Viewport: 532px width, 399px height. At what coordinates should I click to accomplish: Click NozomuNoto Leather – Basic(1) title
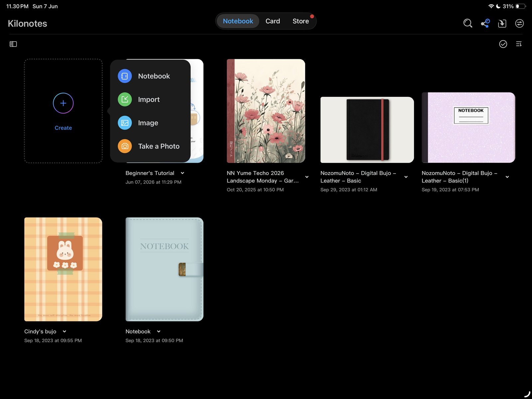coord(460,177)
